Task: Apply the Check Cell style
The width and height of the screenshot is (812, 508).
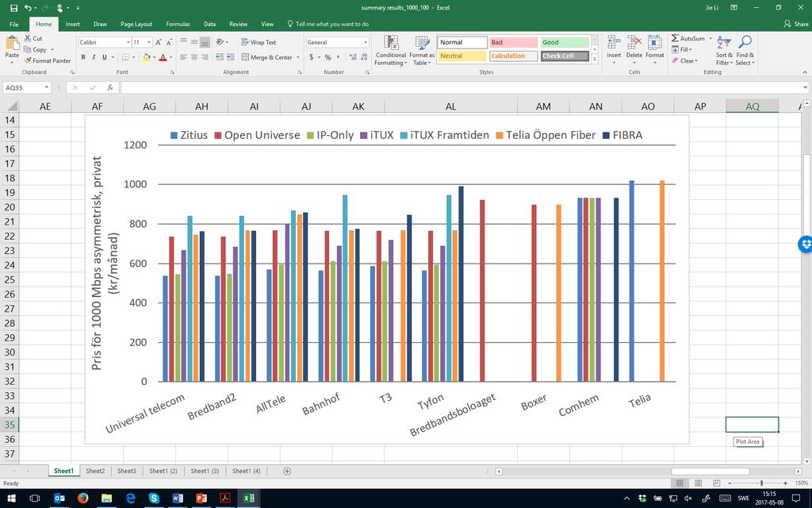Action: (x=565, y=56)
